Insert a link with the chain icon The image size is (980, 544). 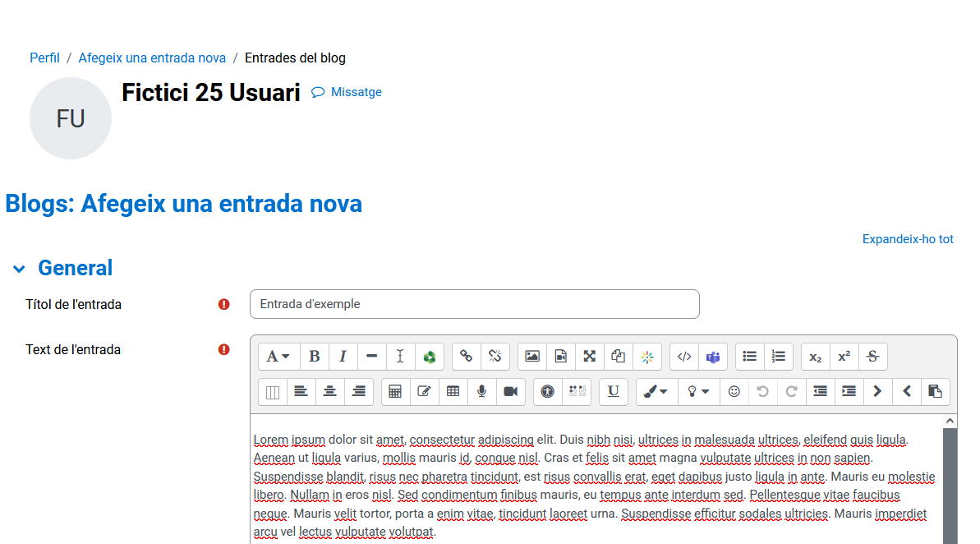coord(466,357)
